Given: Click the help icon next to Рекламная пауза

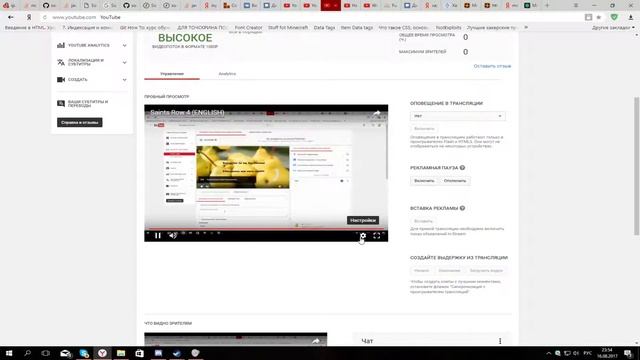Looking at the screenshot, I should 462,168.
